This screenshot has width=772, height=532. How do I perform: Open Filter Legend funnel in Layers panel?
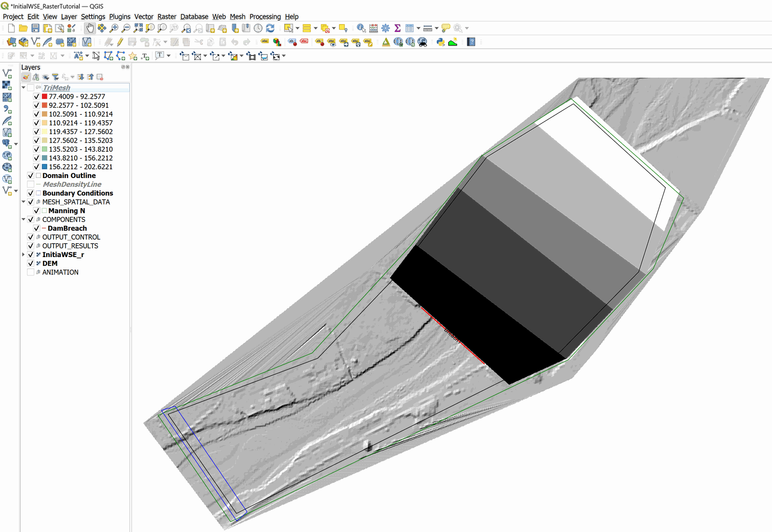(55, 77)
